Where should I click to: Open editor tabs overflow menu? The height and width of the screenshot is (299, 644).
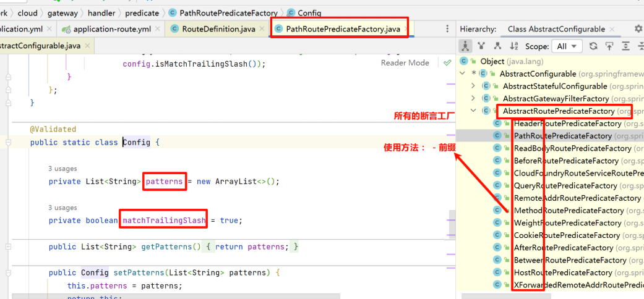pos(447,28)
